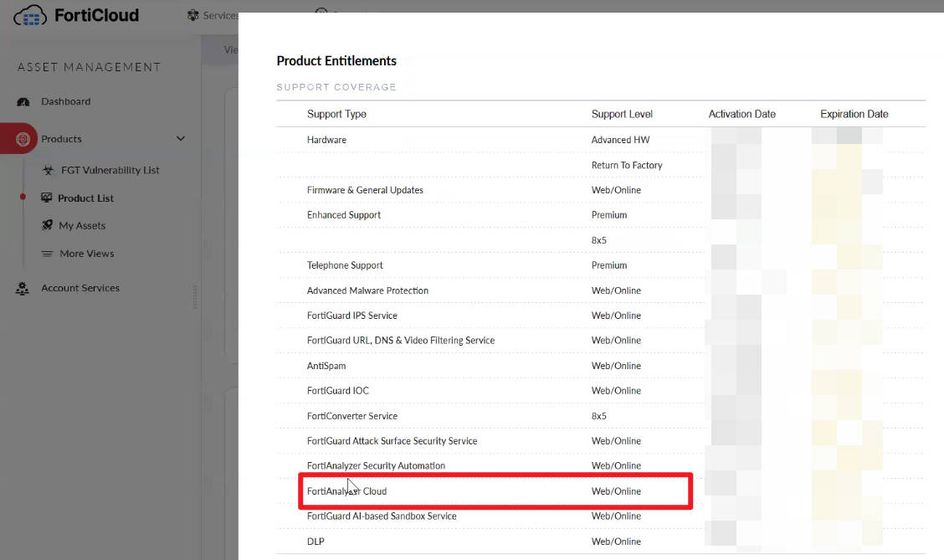
Task: Click the Expiration Date column header
Action: [854, 114]
